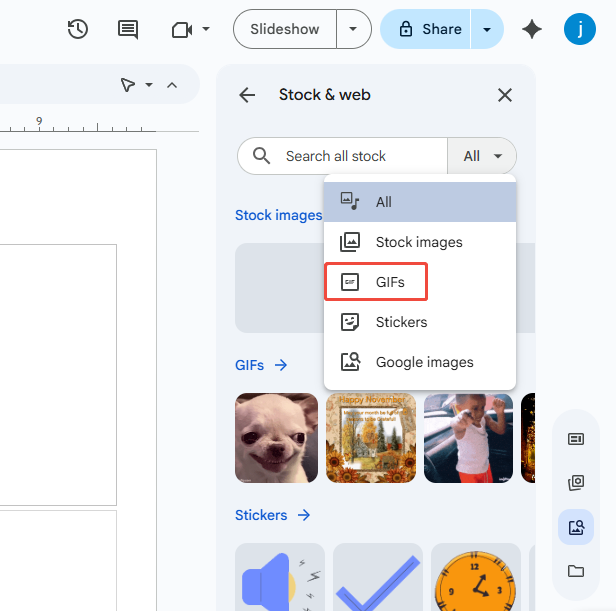Click Stock images menu icon
The width and height of the screenshot is (616, 611).
350,242
